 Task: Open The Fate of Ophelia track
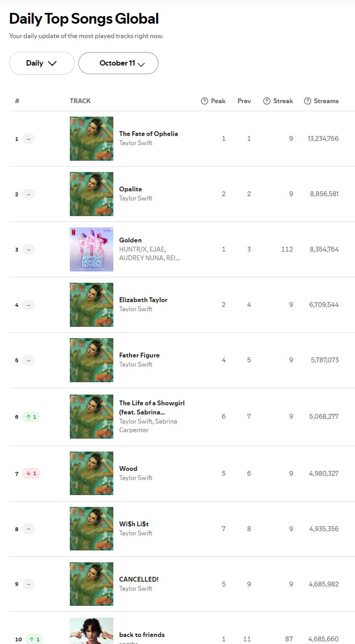148,134
